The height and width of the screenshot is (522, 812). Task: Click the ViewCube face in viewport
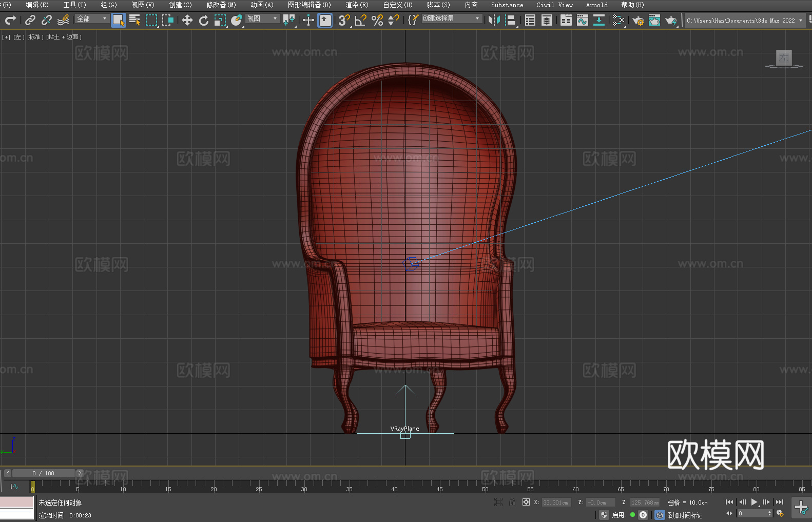tap(784, 57)
